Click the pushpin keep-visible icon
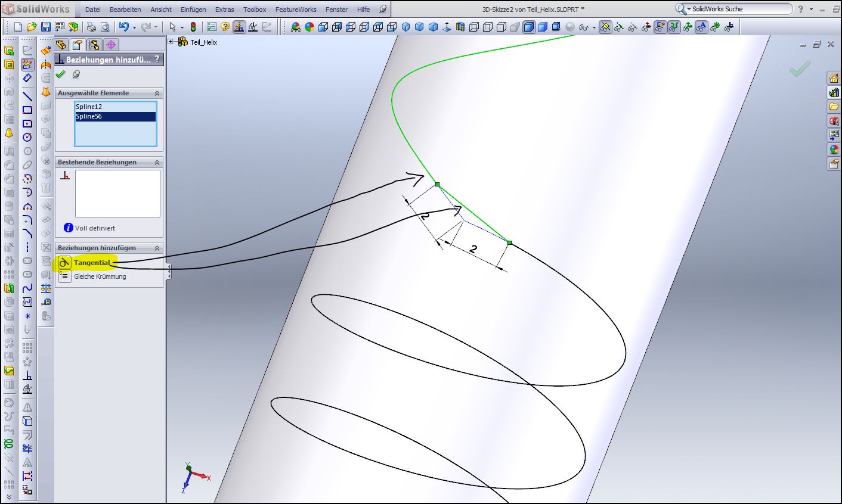The width and height of the screenshot is (842, 504). pyautogui.click(x=76, y=74)
